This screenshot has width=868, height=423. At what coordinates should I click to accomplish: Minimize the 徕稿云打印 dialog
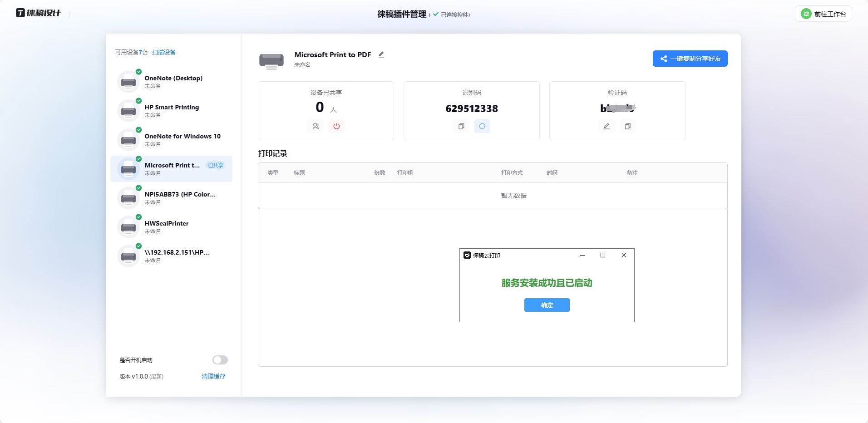click(x=582, y=255)
